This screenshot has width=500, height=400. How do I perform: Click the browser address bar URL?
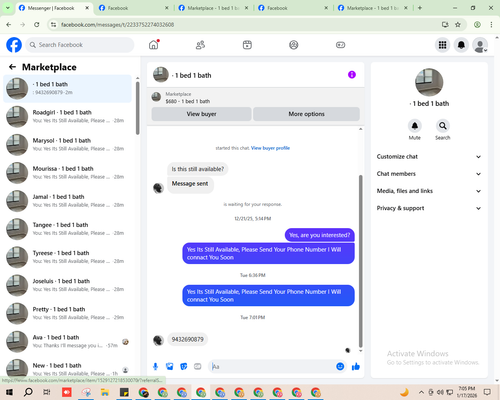coord(117,25)
